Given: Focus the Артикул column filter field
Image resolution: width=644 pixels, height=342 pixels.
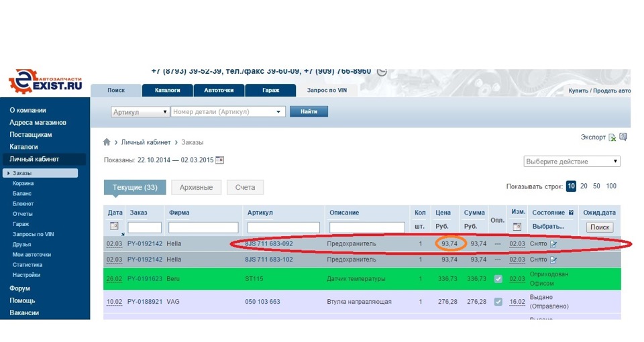Looking at the screenshot, I should (x=283, y=227).
